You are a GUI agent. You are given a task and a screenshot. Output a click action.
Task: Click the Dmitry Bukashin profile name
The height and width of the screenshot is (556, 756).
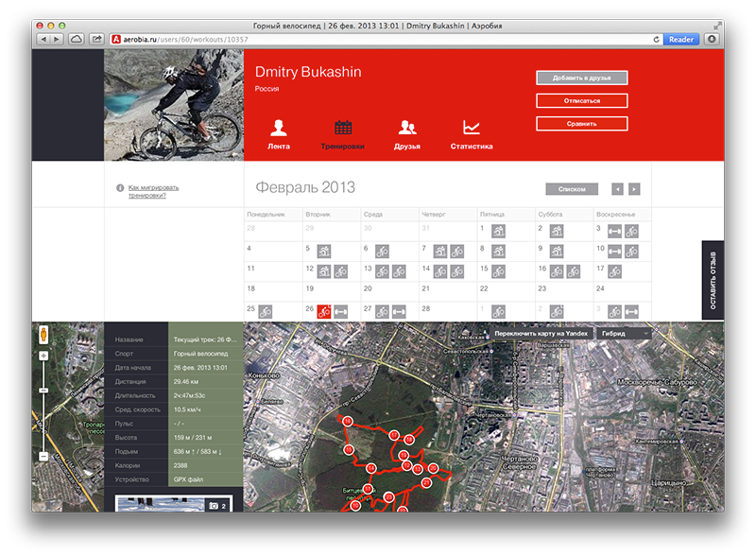click(308, 72)
